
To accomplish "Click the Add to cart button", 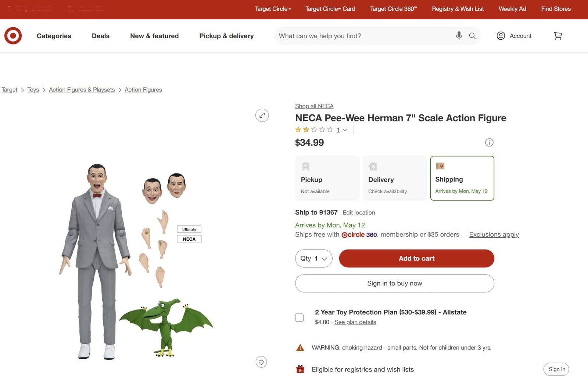I will 416,258.
